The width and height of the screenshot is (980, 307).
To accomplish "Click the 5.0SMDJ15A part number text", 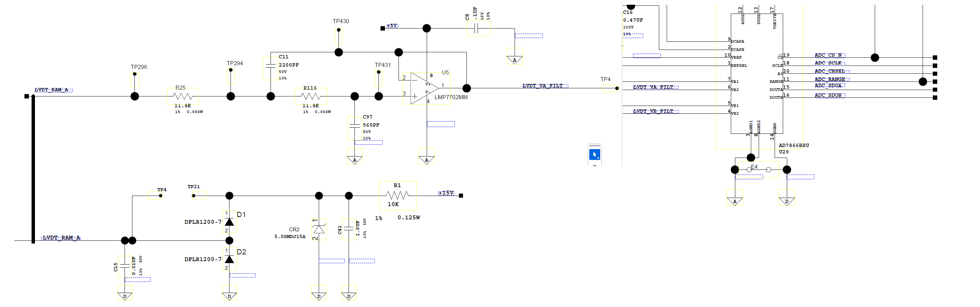I will 290,236.
